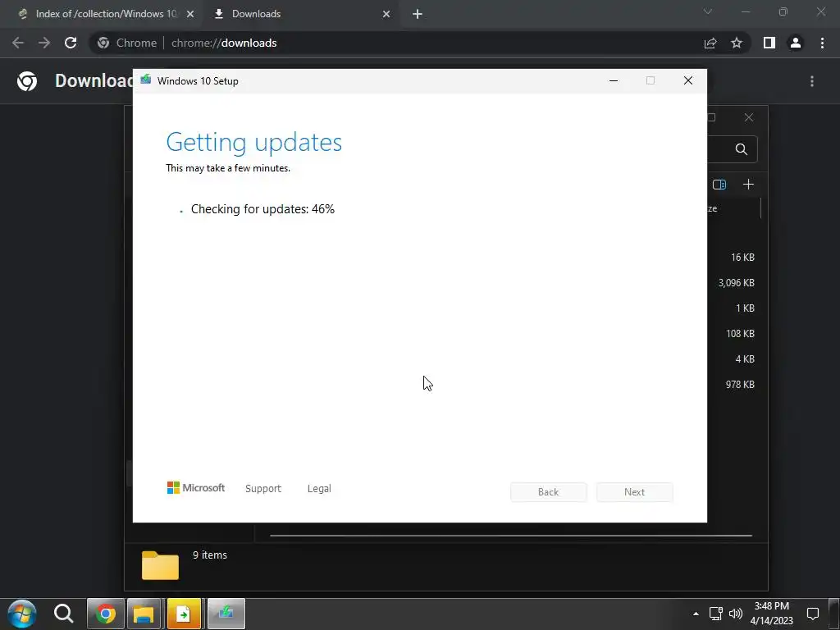Click the Next button in Setup
840x630 pixels.
click(634, 492)
